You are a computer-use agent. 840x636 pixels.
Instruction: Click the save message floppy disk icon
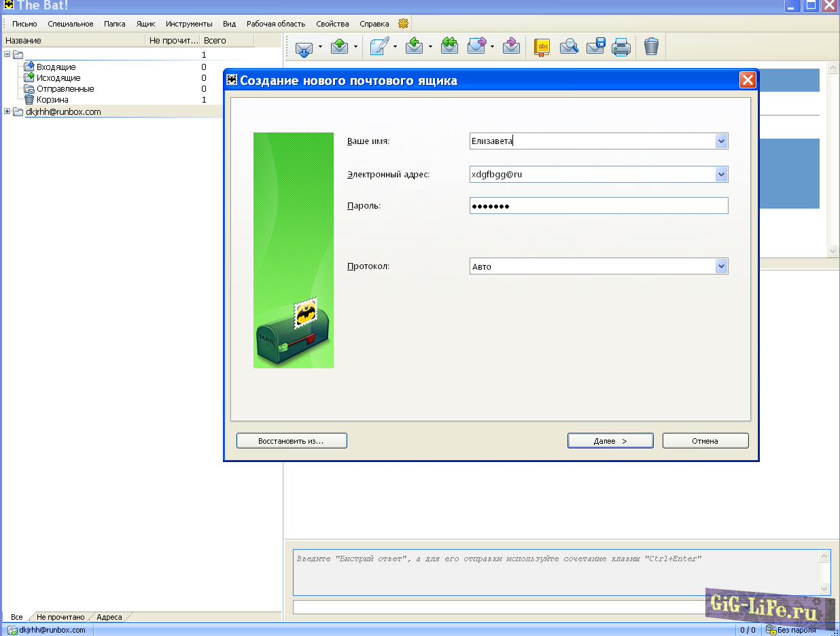tap(595, 47)
